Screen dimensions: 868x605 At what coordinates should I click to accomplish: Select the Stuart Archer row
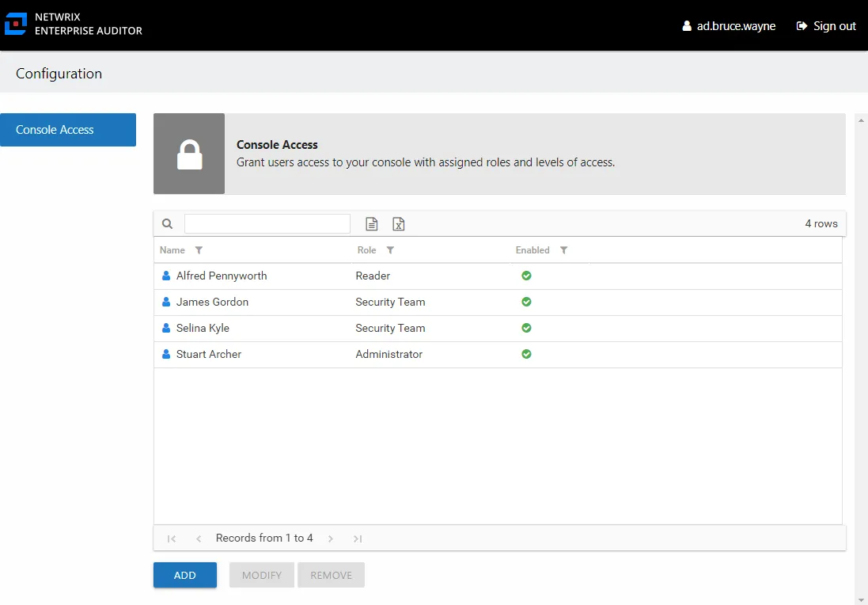[x=498, y=354]
